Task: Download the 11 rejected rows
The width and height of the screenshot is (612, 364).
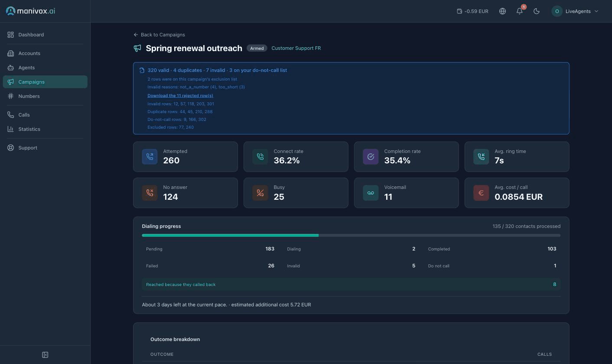Action: pyautogui.click(x=180, y=95)
